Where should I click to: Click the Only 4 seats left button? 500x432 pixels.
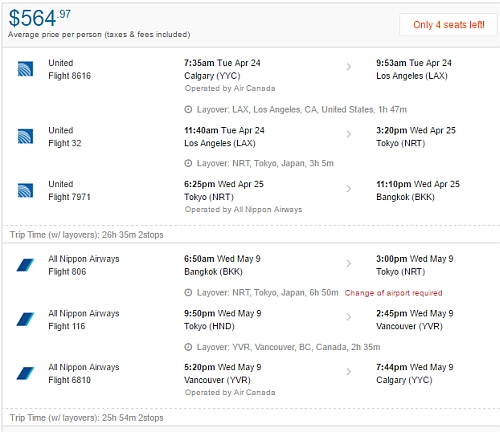tap(448, 25)
